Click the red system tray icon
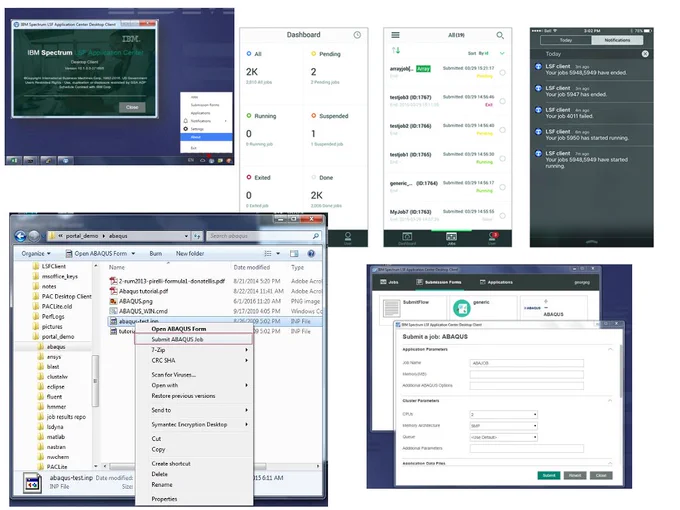680x510 pixels. (229, 160)
